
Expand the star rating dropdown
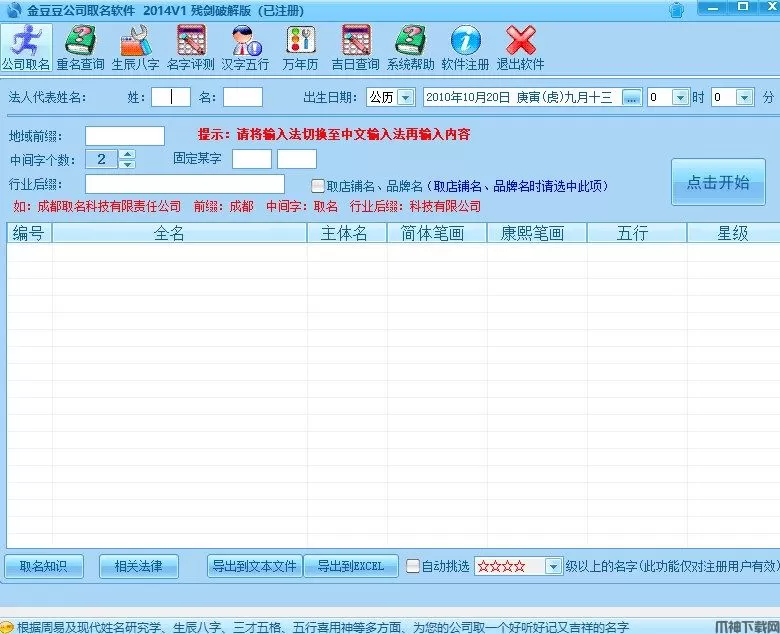click(554, 567)
